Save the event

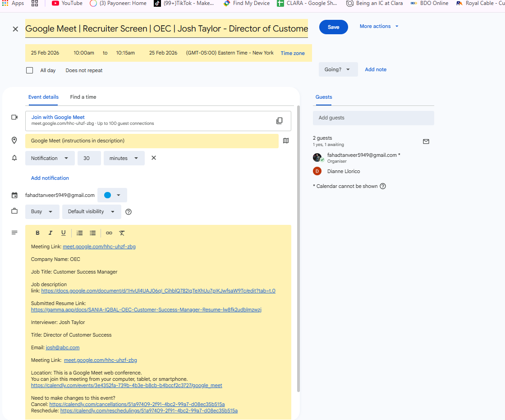coord(333,27)
